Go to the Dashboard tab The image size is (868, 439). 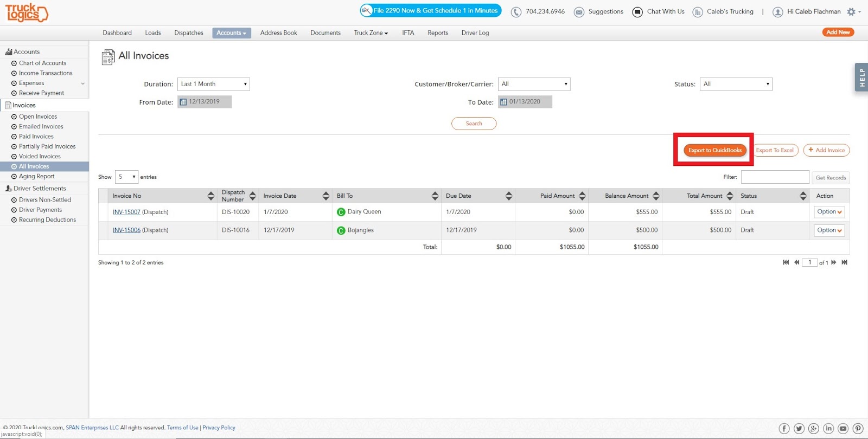117,33
